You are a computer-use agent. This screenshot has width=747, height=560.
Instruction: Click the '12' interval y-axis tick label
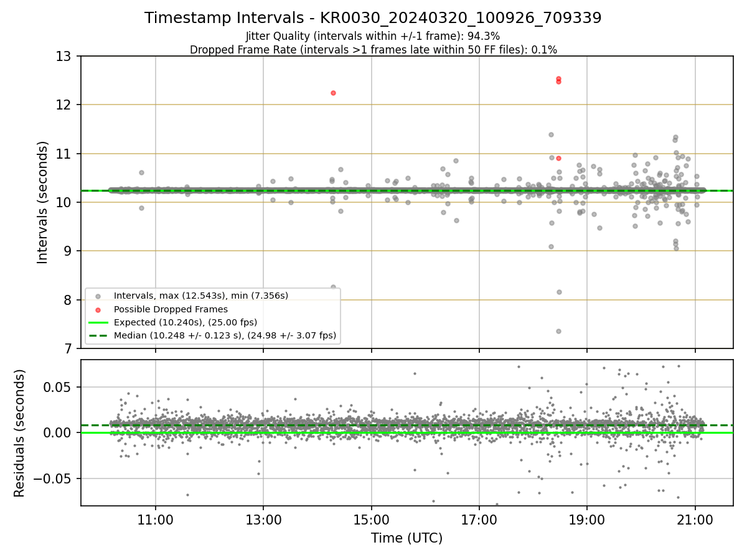(64, 105)
